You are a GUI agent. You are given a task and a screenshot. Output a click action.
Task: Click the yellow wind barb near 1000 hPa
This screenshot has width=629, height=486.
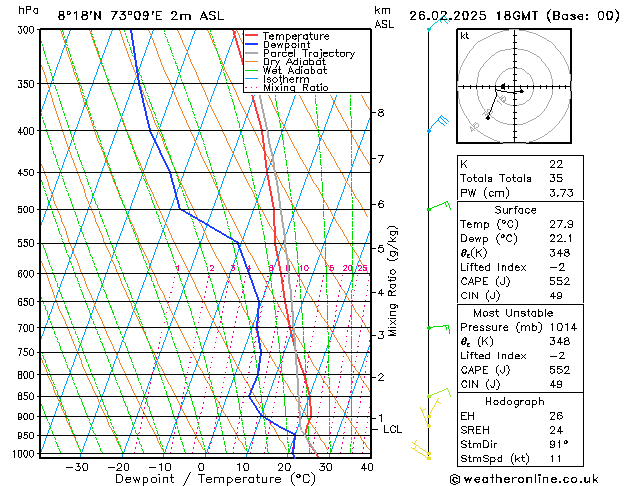[421, 450]
